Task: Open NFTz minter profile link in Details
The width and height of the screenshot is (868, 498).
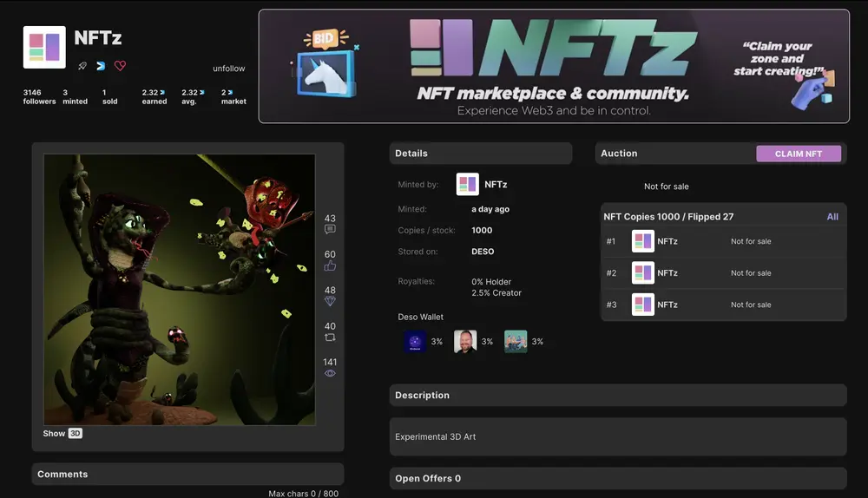Action: pos(496,184)
